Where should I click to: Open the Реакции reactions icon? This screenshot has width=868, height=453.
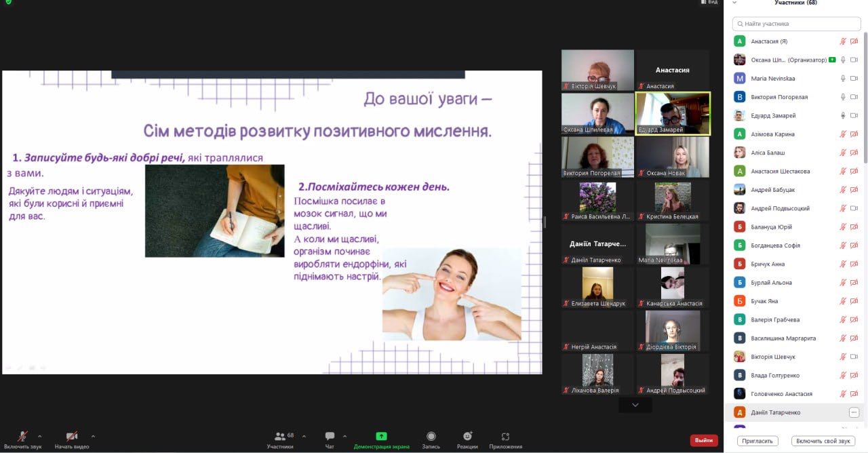pyautogui.click(x=467, y=436)
